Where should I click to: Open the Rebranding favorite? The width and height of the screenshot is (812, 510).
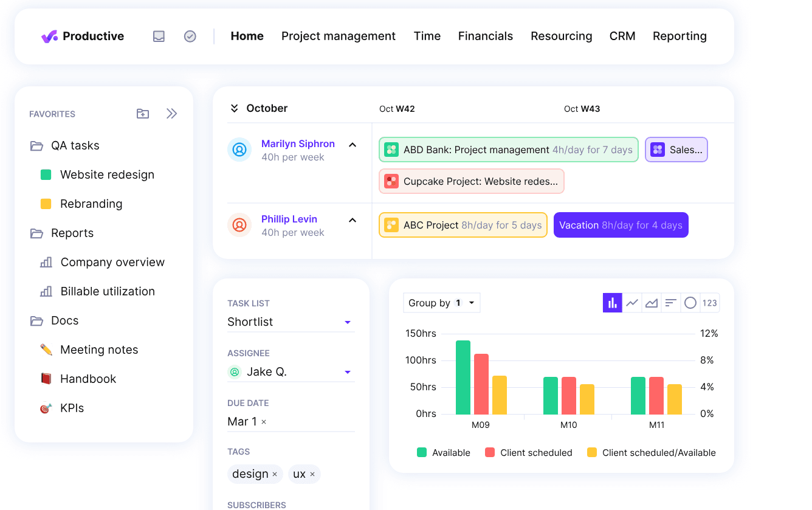tap(81, 204)
